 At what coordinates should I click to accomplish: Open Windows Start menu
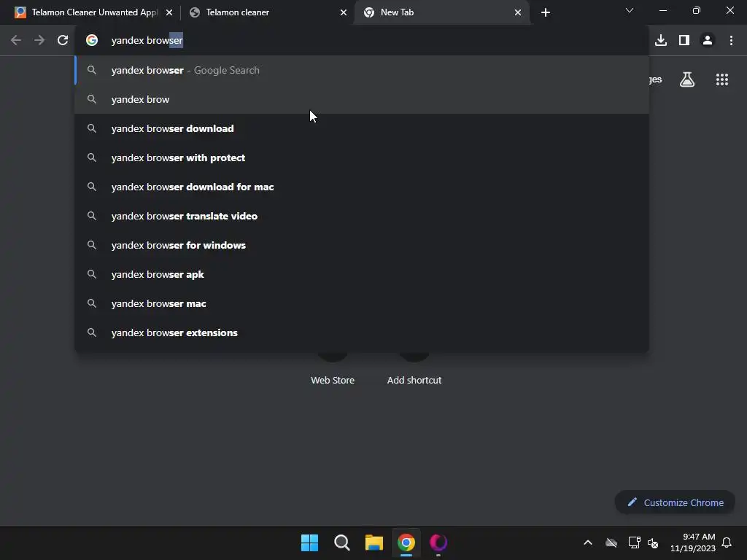309,542
